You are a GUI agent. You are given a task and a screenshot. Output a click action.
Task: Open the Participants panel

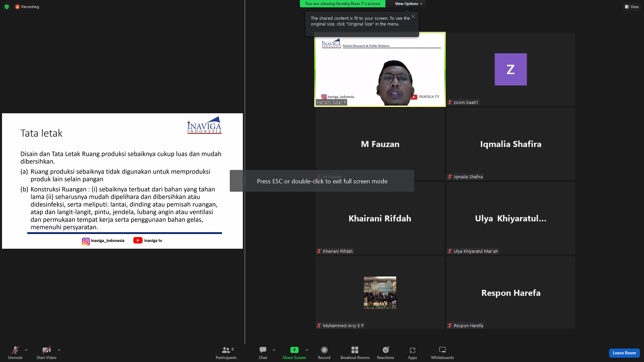226,353
